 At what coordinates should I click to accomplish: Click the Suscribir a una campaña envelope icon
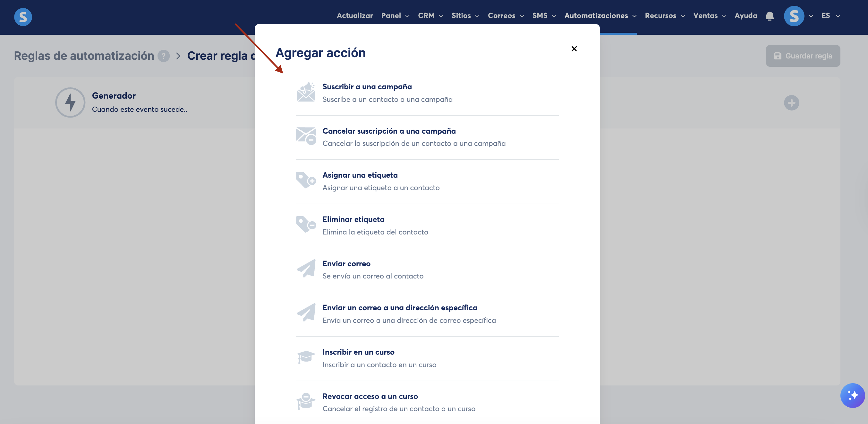306,93
